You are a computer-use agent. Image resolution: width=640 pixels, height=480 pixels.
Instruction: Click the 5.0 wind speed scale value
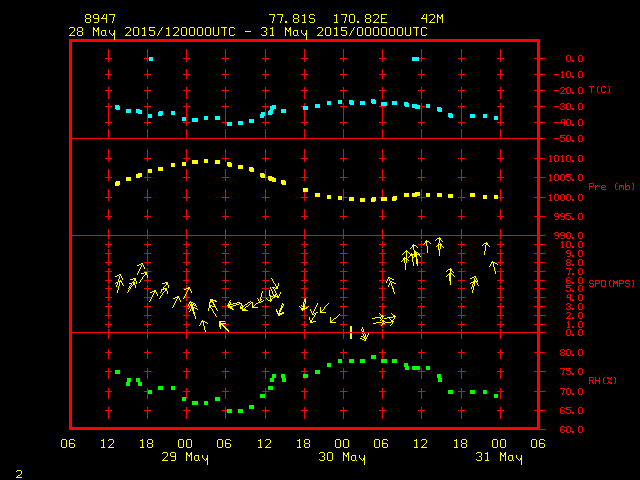(x=574, y=289)
